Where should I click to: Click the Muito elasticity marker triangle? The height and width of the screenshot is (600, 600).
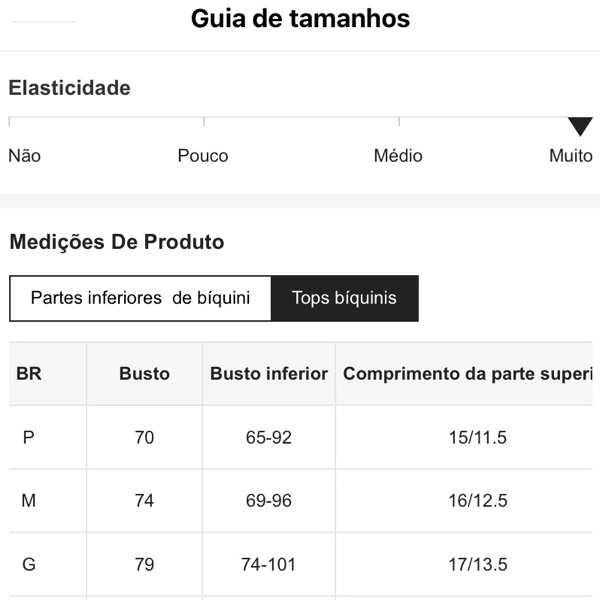pos(580,127)
